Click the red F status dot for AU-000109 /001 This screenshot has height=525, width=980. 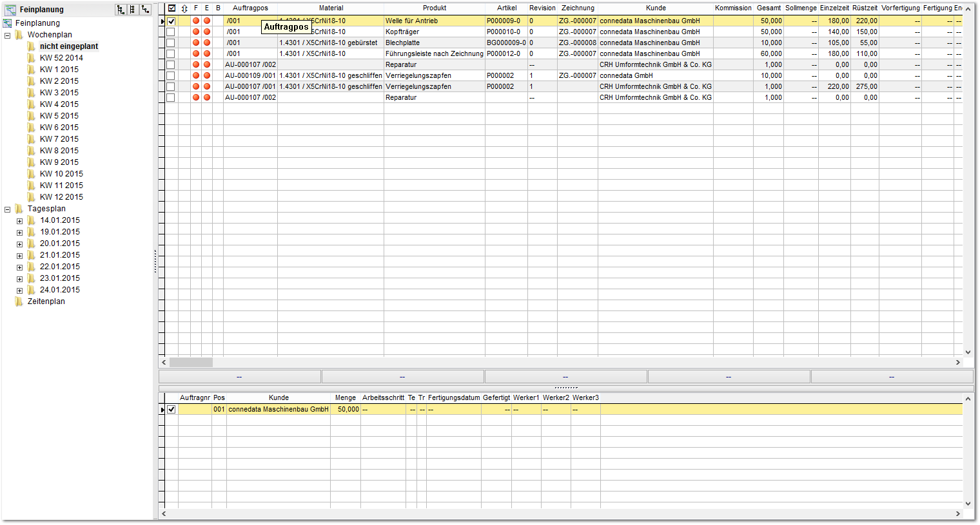pyautogui.click(x=196, y=75)
